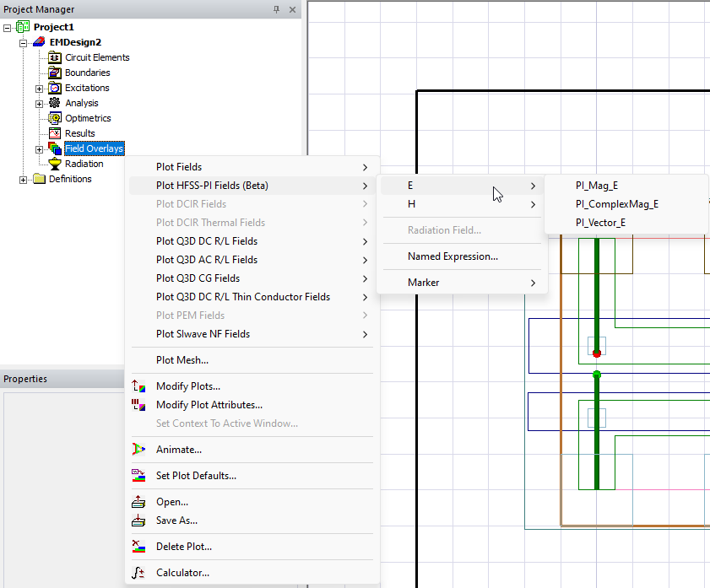
Task: Click the Analysis gear icon
Action: coord(55,103)
